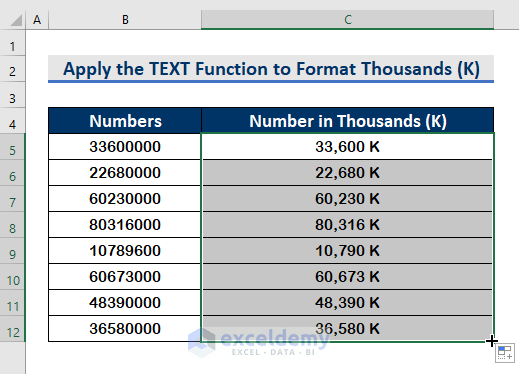Select cell showing 33,600 K
The image size is (519, 374).
point(348,147)
